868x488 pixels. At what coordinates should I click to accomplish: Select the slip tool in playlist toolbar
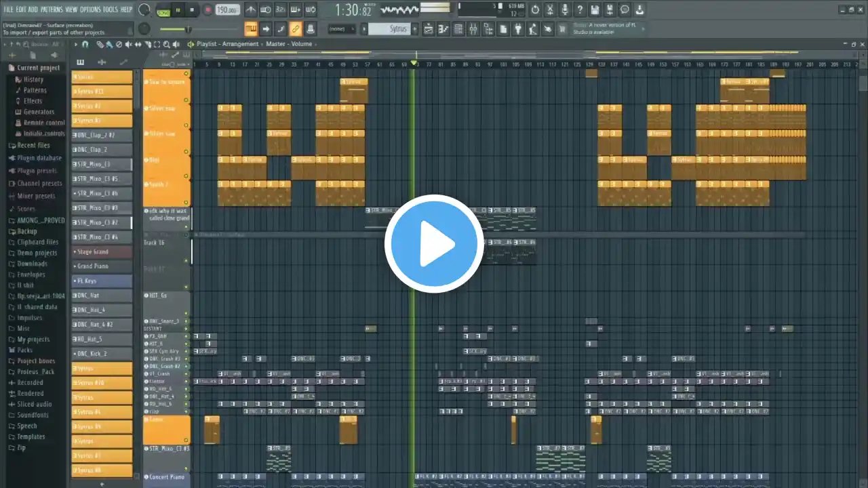(138, 44)
